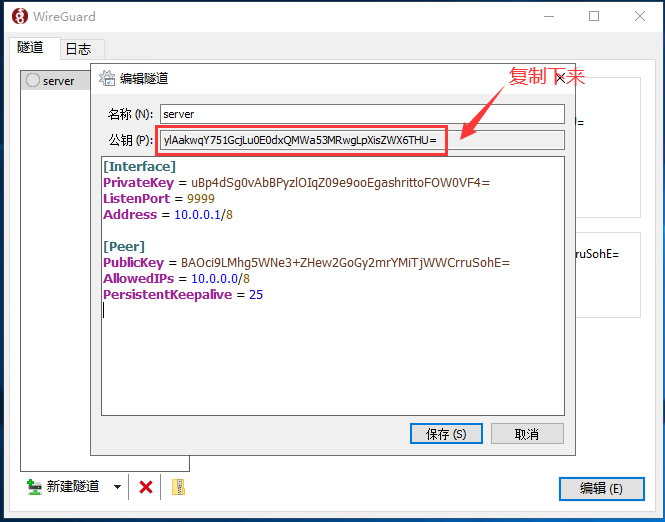Click the PersistentKeepalive value 25

click(256, 295)
